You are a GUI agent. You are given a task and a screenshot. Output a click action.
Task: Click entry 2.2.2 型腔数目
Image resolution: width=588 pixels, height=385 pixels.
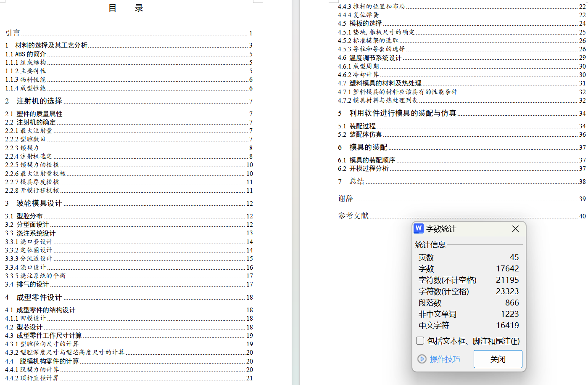click(129, 139)
